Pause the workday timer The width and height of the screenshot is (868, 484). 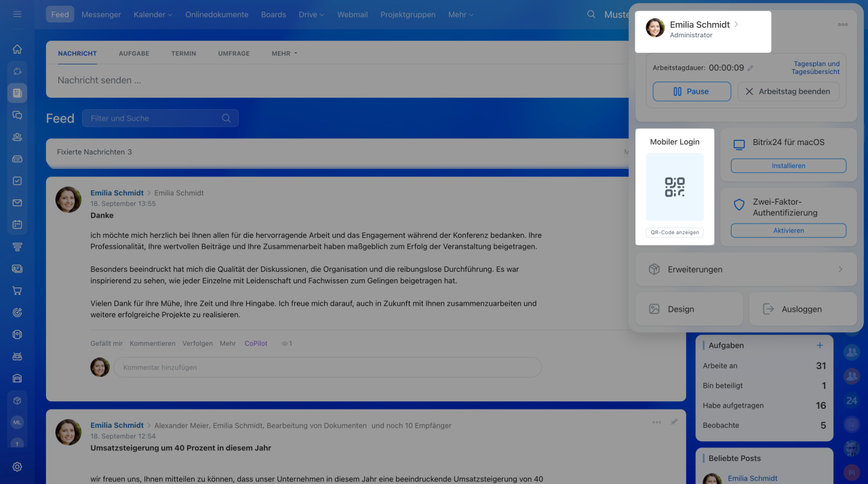click(x=691, y=92)
